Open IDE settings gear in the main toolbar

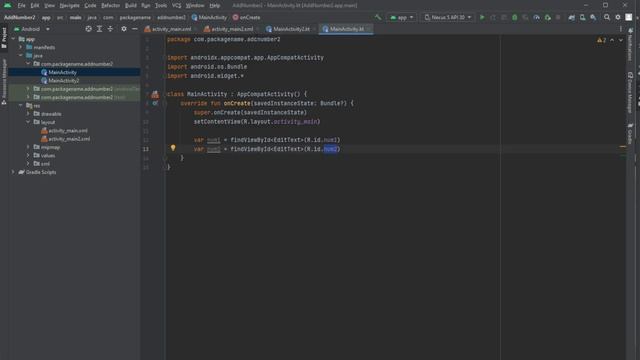pyautogui.click(x=618, y=17)
